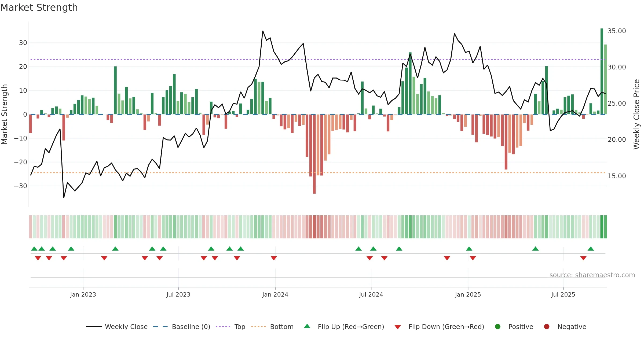Toggle the Top legend entry
The width and height of the screenshot is (644, 362).
pos(230,327)
